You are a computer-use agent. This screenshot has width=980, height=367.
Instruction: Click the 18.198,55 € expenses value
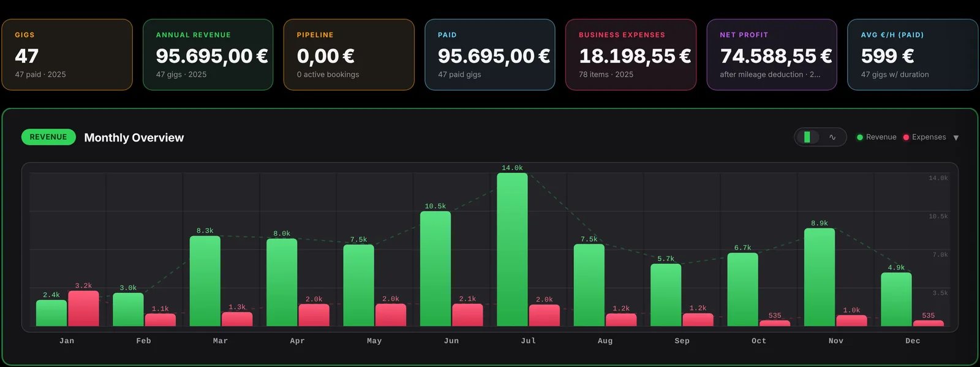point(635,56)
